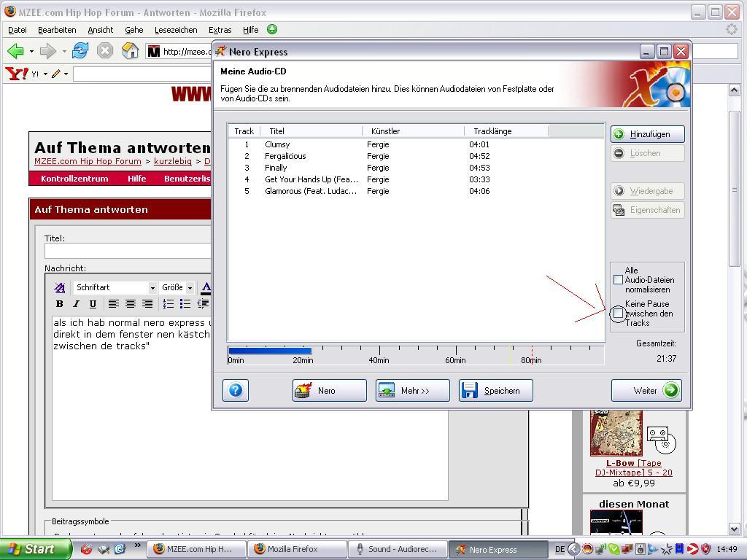Click the Nero burning button
Viewport: 747px width, 560px height.
(x=329, y=390)
